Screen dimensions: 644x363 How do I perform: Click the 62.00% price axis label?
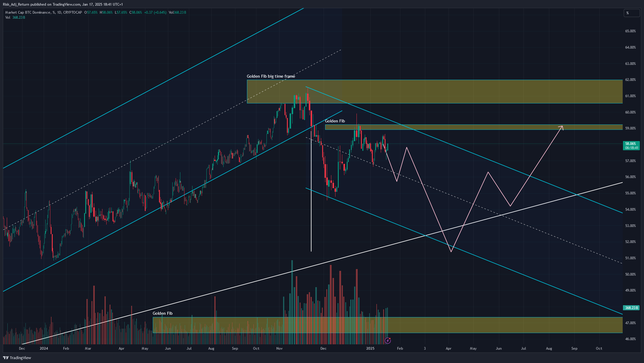pyautogui.click(x=630, y=80)
